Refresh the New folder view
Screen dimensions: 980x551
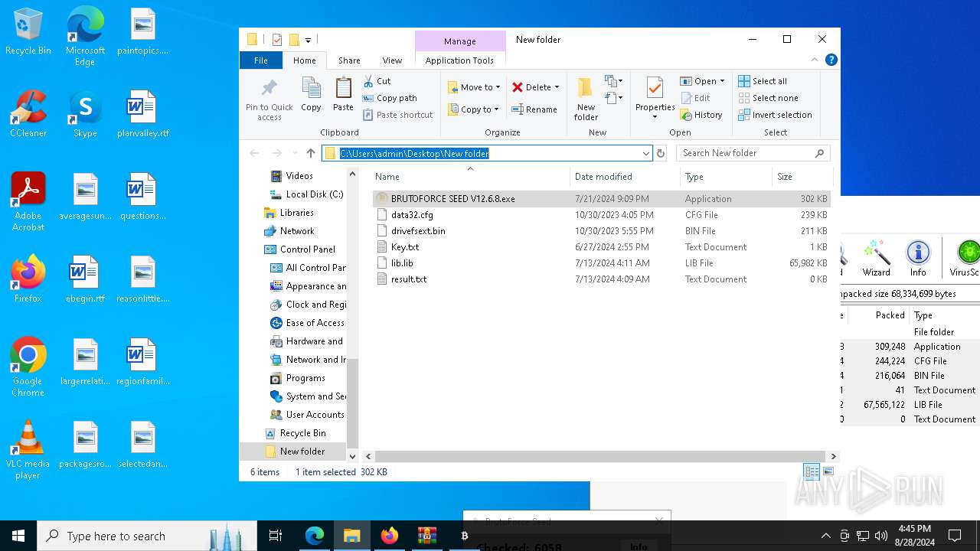(661, 153)
